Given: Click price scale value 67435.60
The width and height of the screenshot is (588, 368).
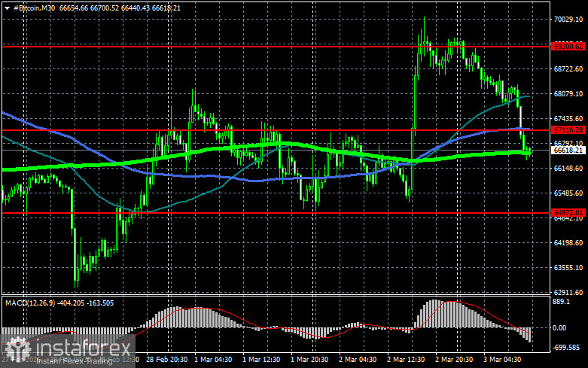Looking at the screenshot, I should point(568,118).
